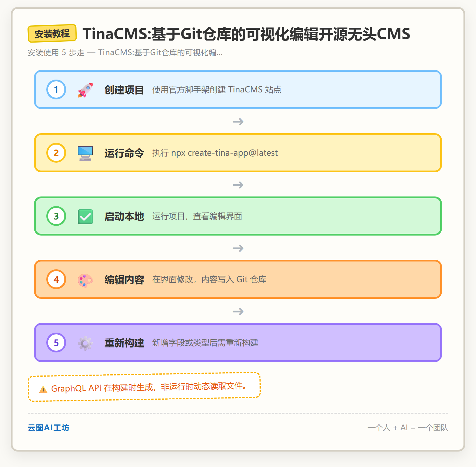The image size is (476, 467).
Task: Click the computer monitor icon in step 2
Action: tap(85, 153)
